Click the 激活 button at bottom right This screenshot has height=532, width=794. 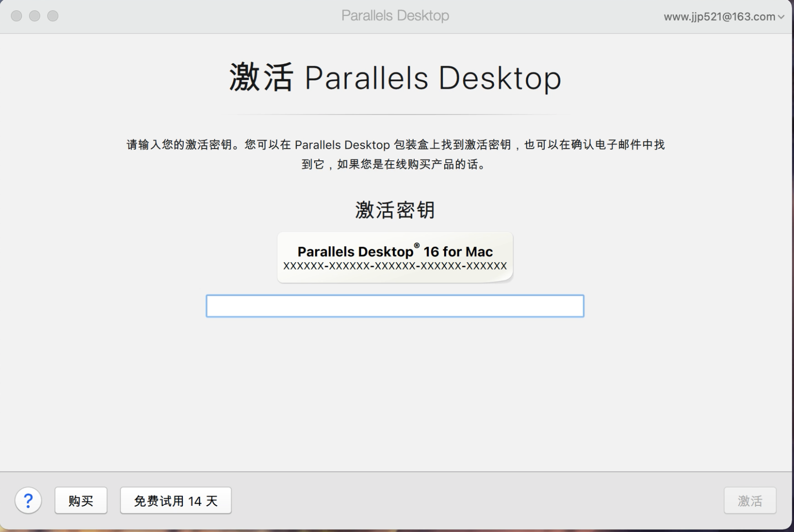[750, 501]
